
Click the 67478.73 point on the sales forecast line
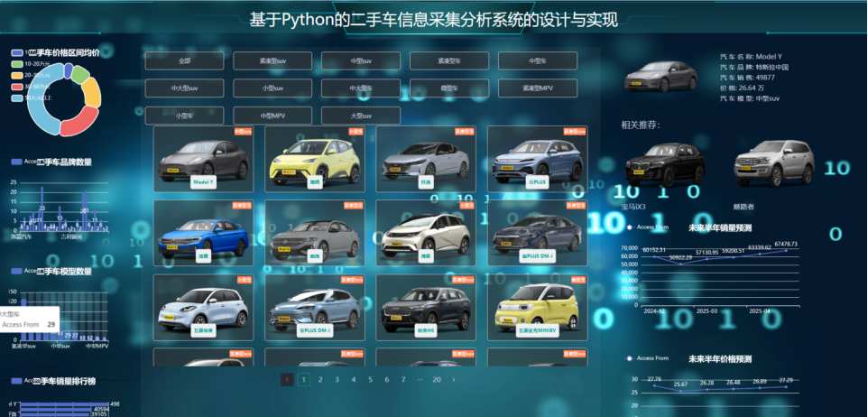click(x=786, y=250)
